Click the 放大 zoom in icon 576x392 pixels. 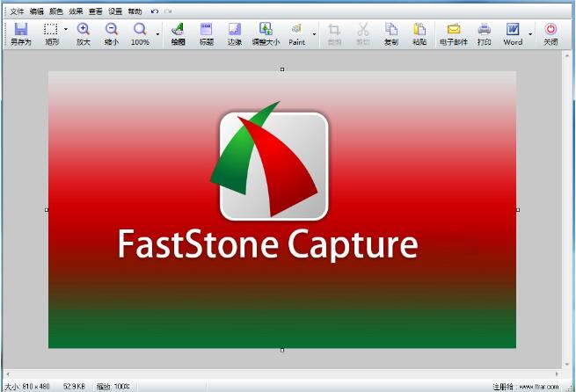coord(84,33)
